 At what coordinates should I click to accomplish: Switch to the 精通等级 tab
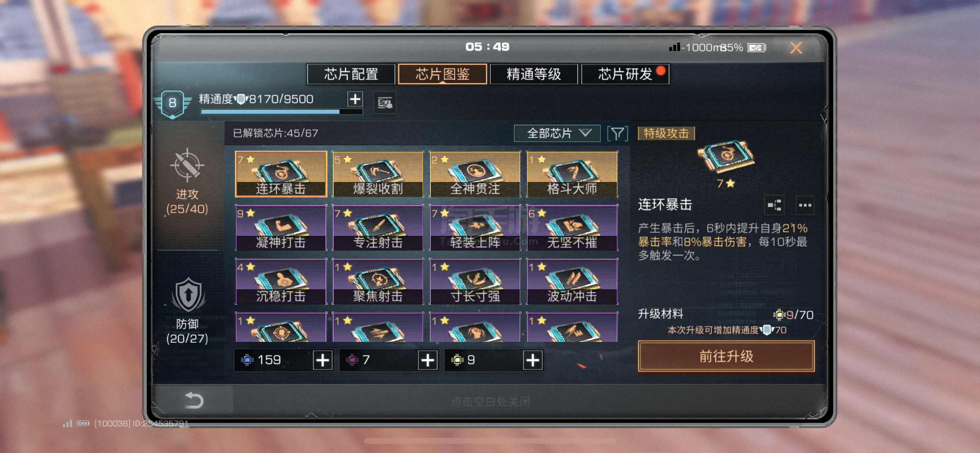[x=534, y=74]
